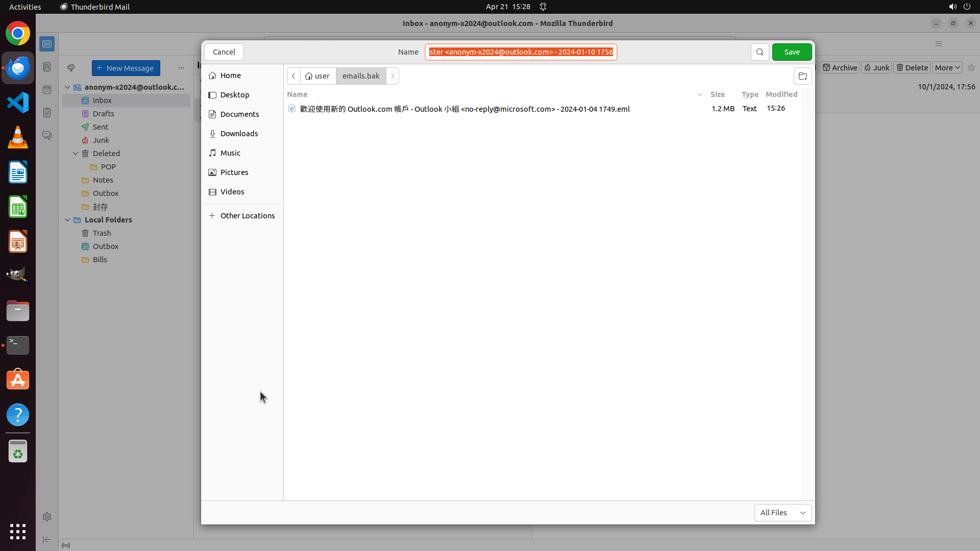The image size is (980, 551).
Task: Select Other Locations in sidebar
Action: pos(247,216)
